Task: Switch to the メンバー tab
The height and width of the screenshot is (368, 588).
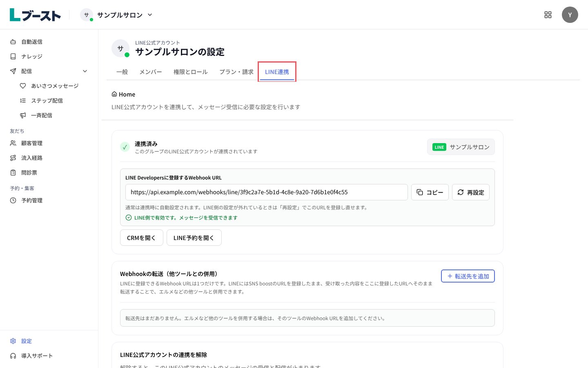Action: [151, 72]
